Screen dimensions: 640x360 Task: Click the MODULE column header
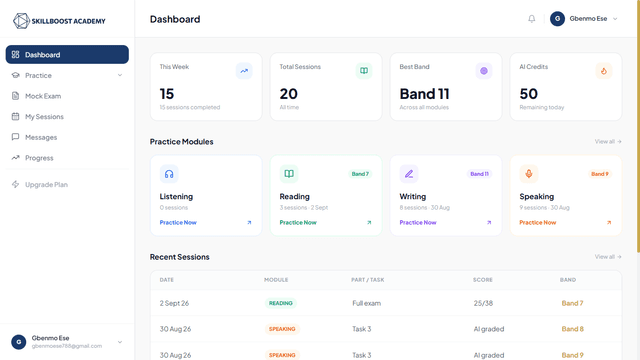[x=276, y=280]
